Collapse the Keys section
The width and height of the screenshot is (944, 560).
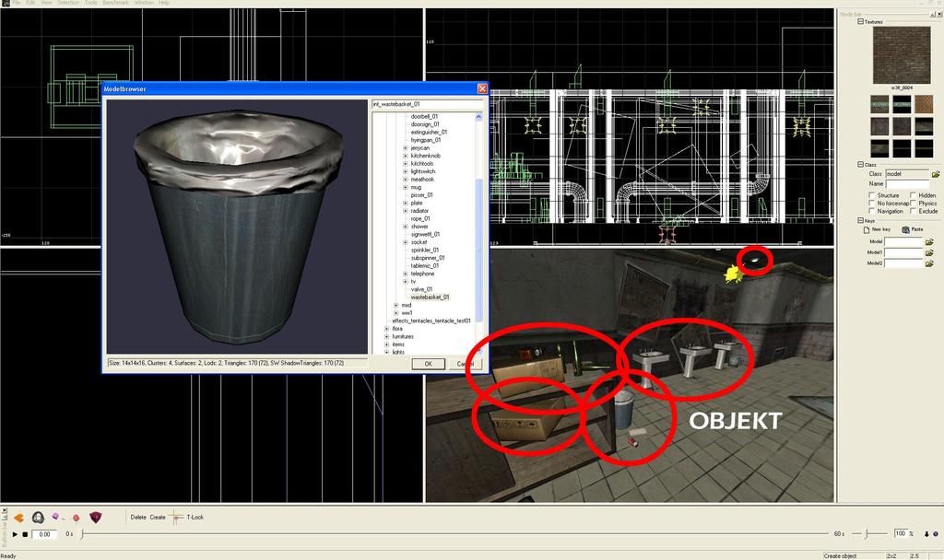tap(861, 221)
